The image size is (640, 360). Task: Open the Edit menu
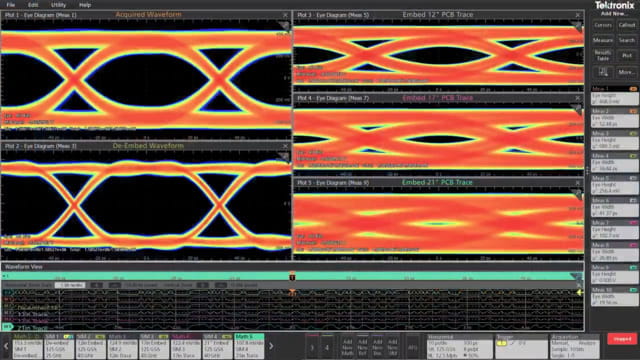[x=33, y=5]
